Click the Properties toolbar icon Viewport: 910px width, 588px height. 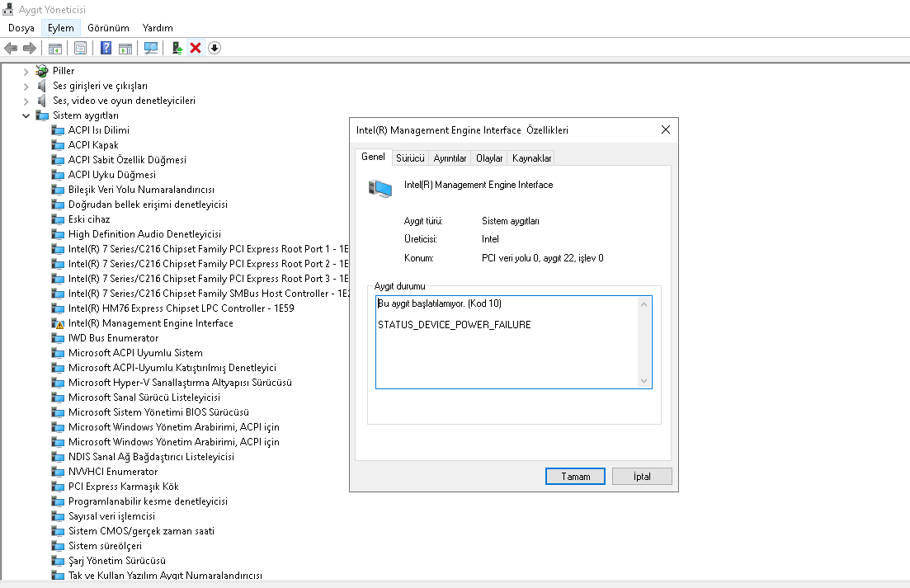(81, 48)
